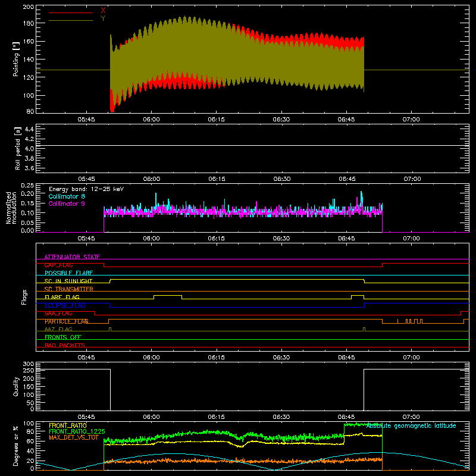Click the red X legend line
The width and height of the screenshot is (476, 476).
[x=71, y=12]
